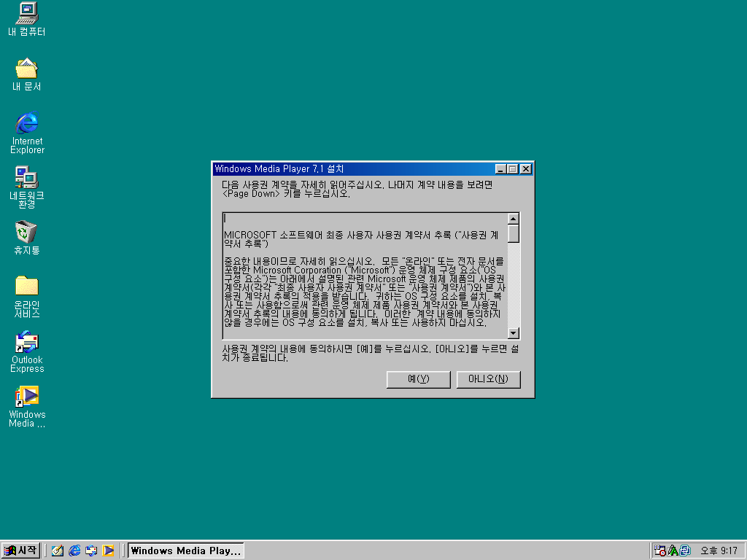The image size is (747, 560).
Task: Agree by clicking the 예(Y) button
Action: pyautogui.click(x=418, y=379)
